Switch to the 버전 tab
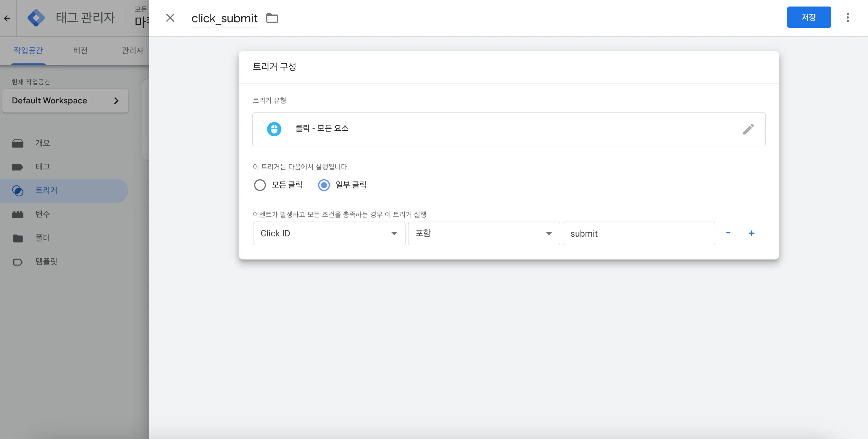 pos(80,50)
